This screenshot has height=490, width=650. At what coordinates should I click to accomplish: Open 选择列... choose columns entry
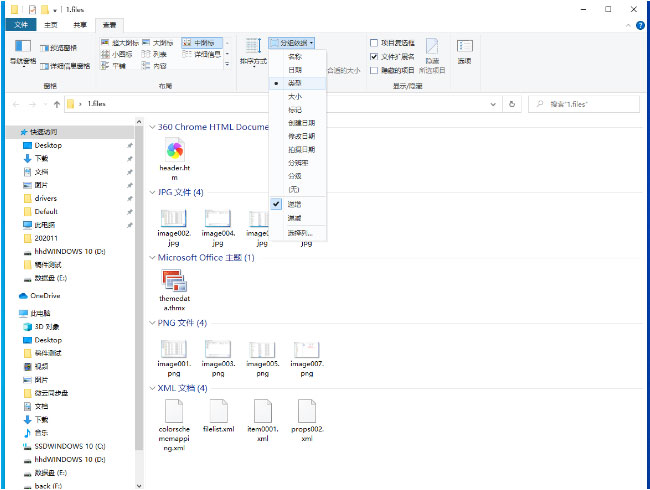click(297, 233)
